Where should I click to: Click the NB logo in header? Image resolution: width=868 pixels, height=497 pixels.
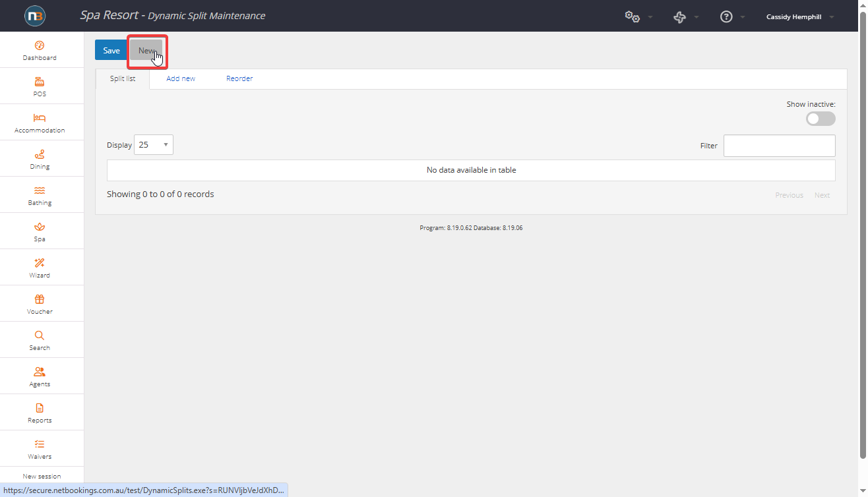pyautogui.click(x=35, y=16)
